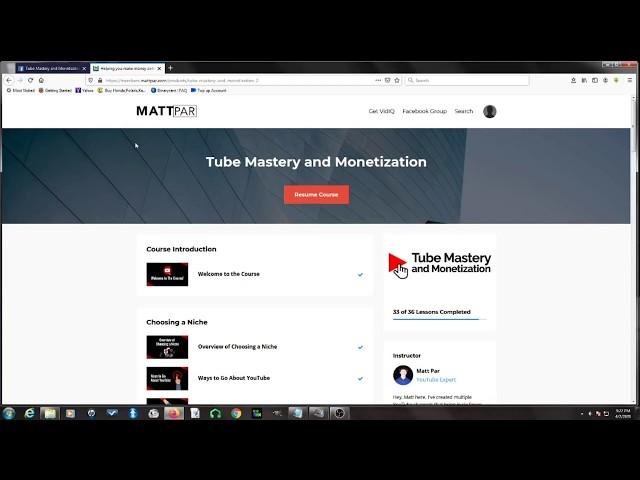Open OBS Studio from the taskbar
The width and height of the screenshot is (640, 480).
click(x=339, y=413)
